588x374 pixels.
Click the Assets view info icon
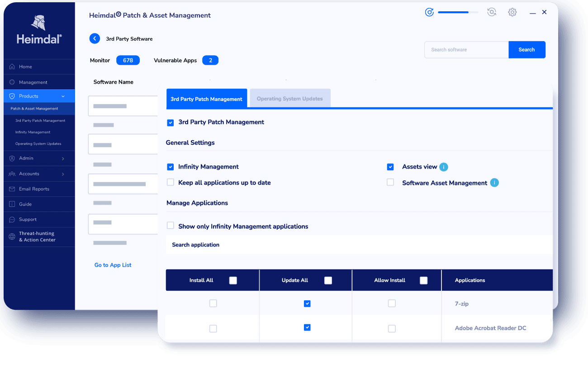[444, 167]
